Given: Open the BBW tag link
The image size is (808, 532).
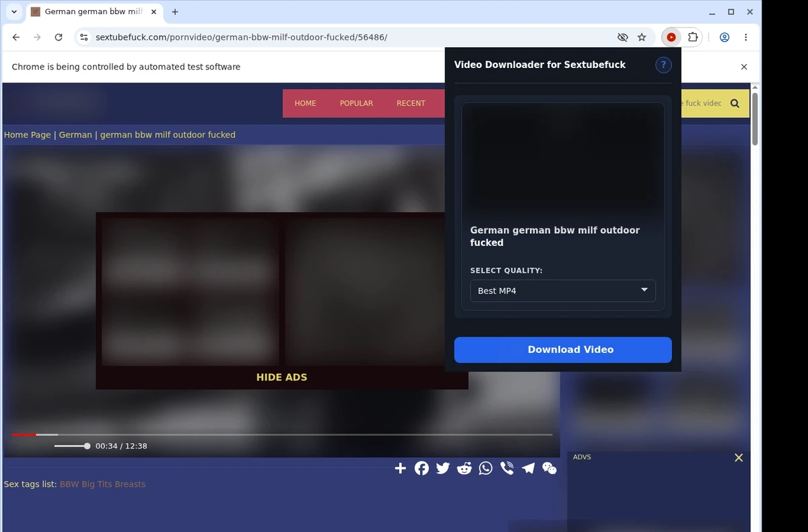Looking at the screenshot, I should point(69,484).
